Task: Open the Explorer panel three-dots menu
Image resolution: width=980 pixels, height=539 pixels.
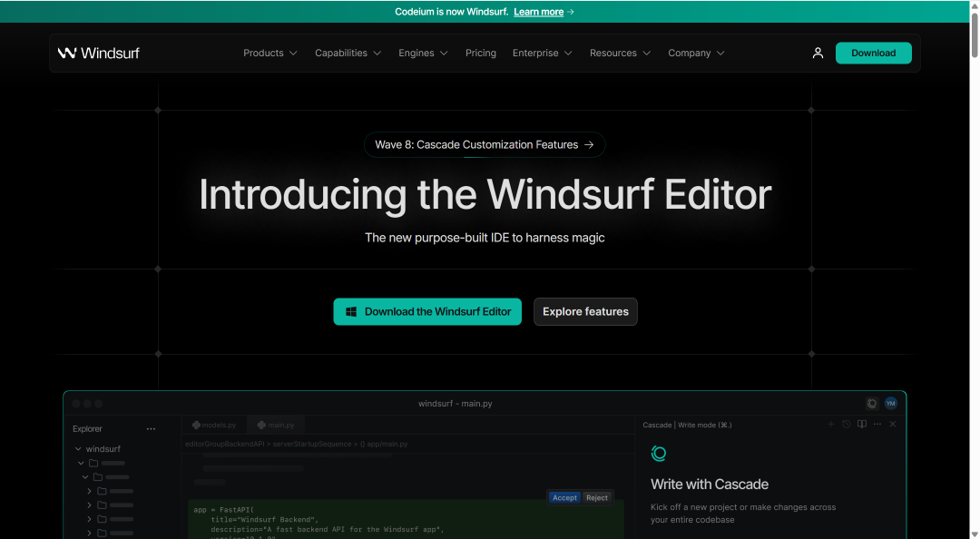Action: [x=151, y=429]
